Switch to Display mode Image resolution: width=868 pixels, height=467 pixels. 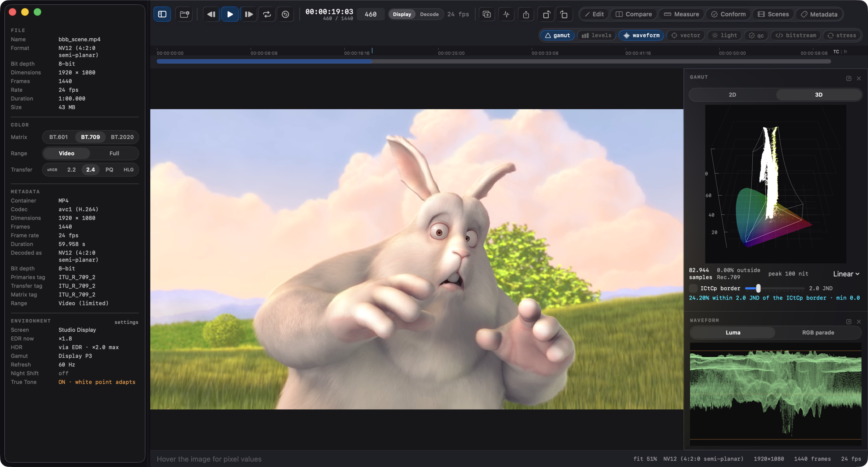coord(402,14)
